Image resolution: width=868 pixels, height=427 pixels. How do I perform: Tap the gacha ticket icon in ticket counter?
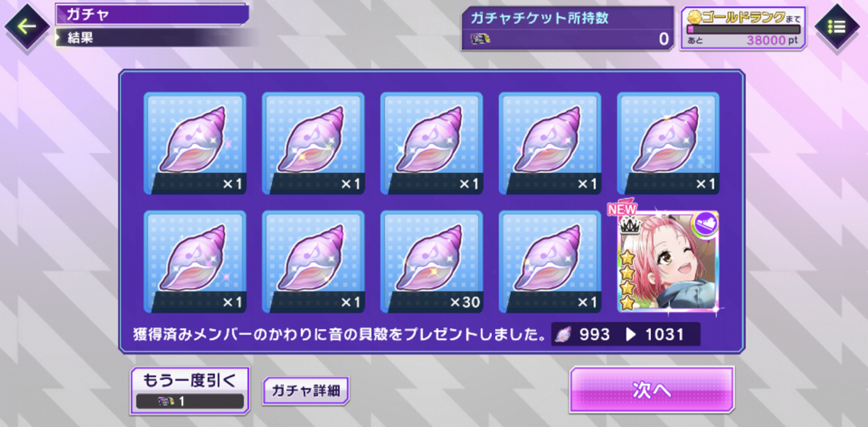pos(480,38)
